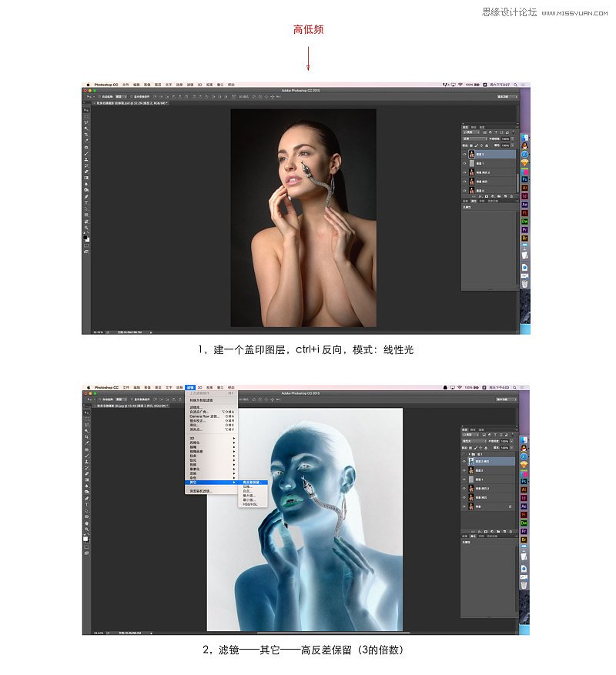This screenshot has width=616, height=675.
Task: Click foreground color swatch in the inverted-image toolbar
Action: click(x=85, y=537)
